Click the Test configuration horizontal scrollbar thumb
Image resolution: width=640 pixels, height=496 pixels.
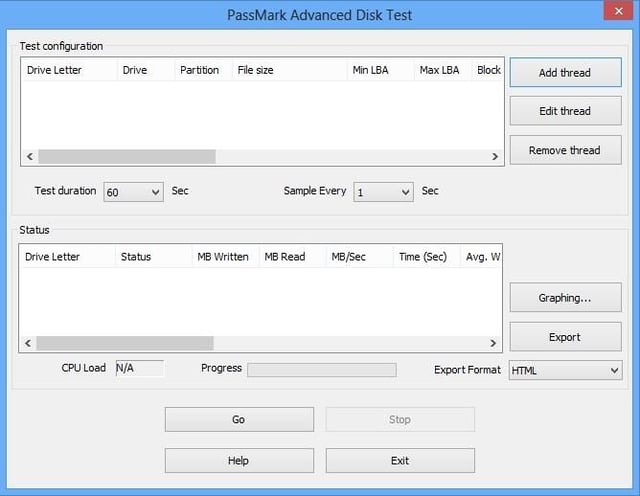click(x=127, y=156)
